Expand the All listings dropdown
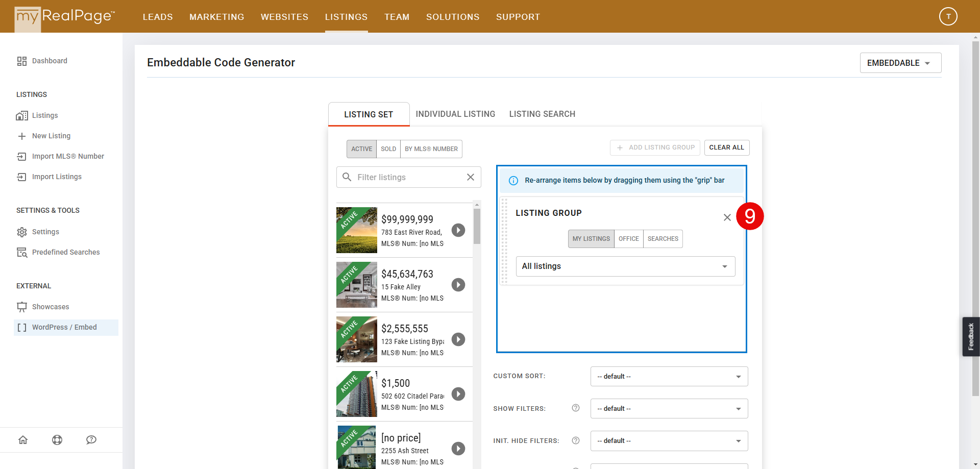The width and height of the screenshot is (980, 469). pos(625,266)
